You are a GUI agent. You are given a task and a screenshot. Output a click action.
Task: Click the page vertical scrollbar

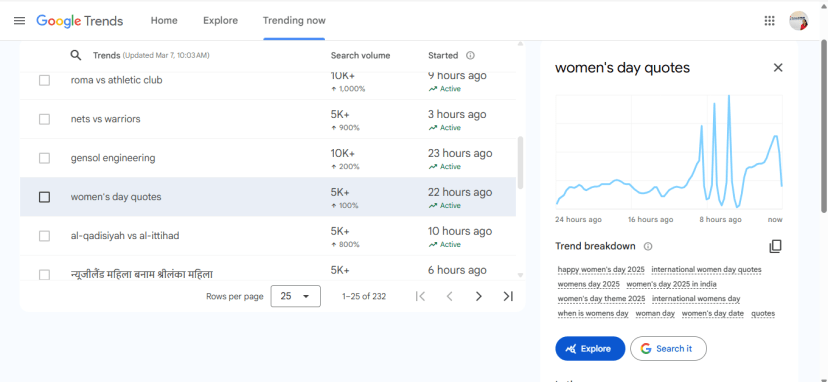824,126
